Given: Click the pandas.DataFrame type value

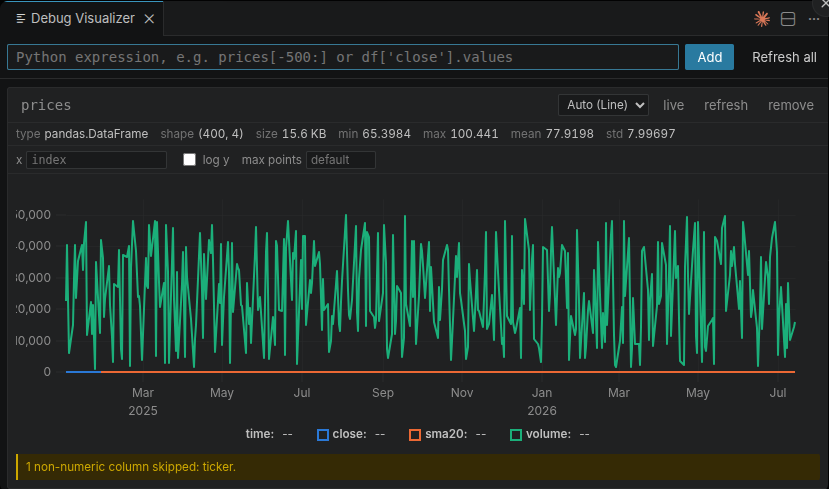Looking at the screenshot, I should pyautogui.click(x=96, y=134).
